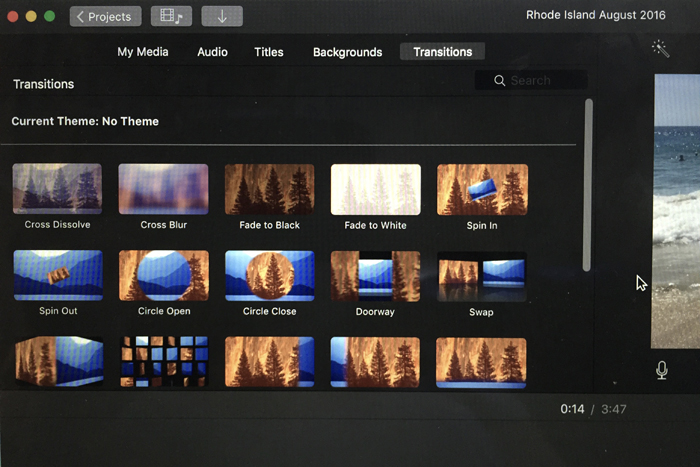700x467 pixels.
Task: Click the transitions search field
Action: (540, 81)
